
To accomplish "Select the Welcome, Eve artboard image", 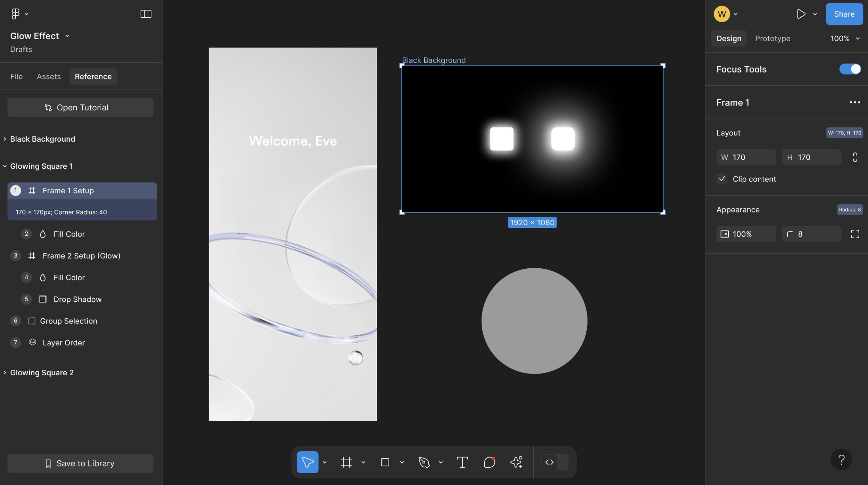I will [293, 234].
